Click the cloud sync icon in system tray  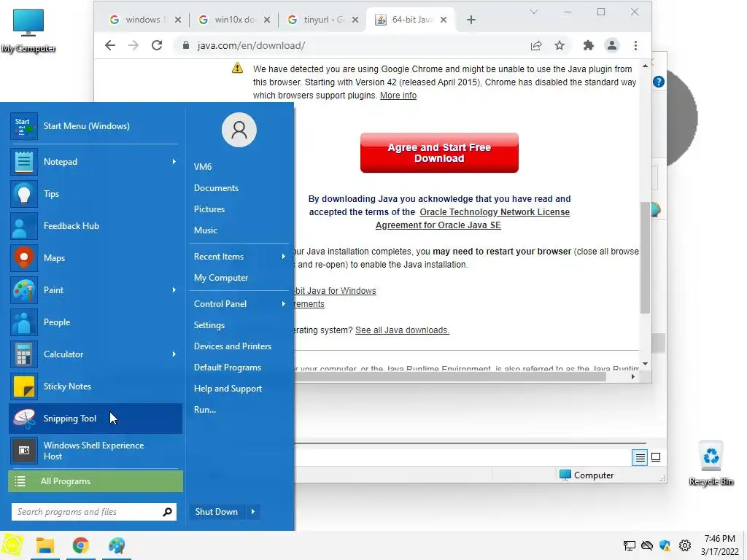coord(647,545)
